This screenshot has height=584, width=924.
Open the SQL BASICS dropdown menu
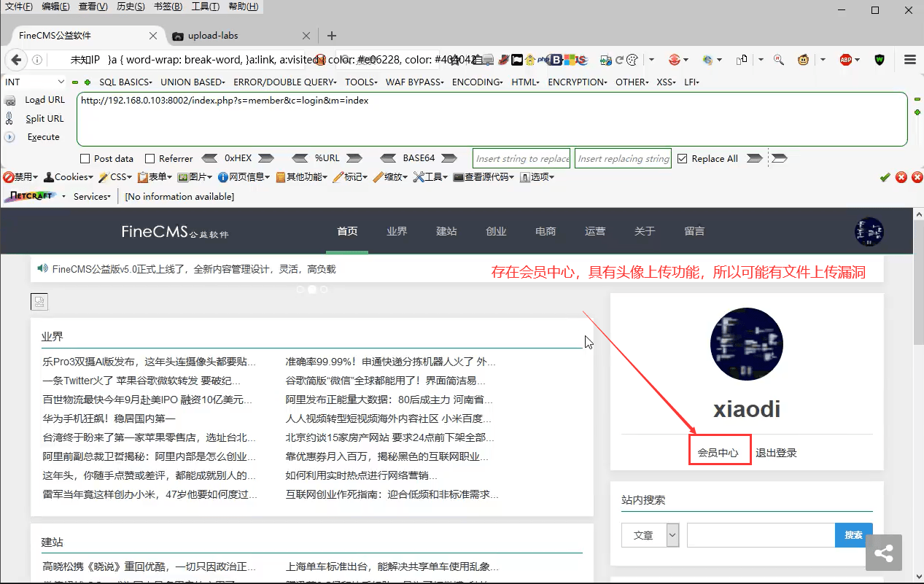(x=125, y=82)
